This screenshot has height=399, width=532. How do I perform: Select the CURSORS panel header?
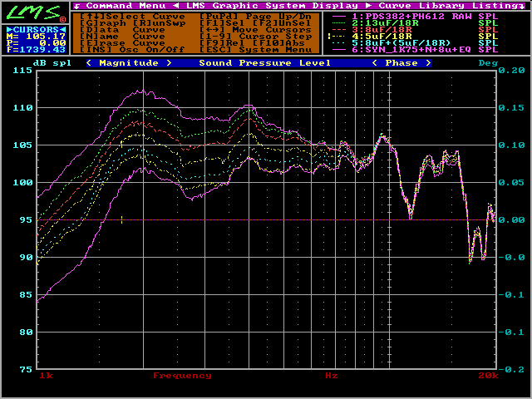pos(36,30)
